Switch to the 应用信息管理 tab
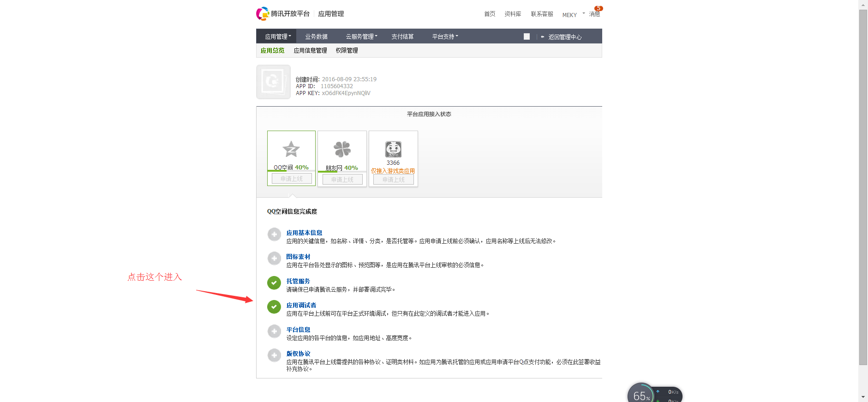868x402 pixels. tap(310, 50)
